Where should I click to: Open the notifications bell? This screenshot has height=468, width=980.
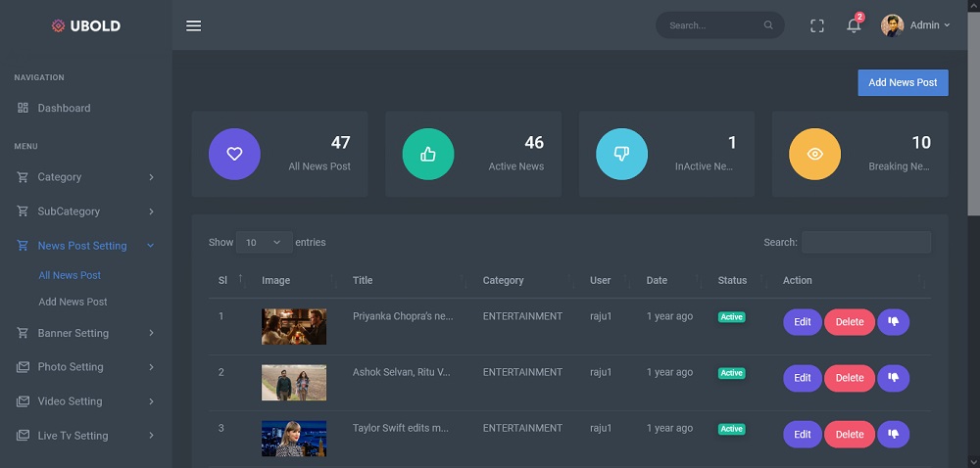[854, 25]
